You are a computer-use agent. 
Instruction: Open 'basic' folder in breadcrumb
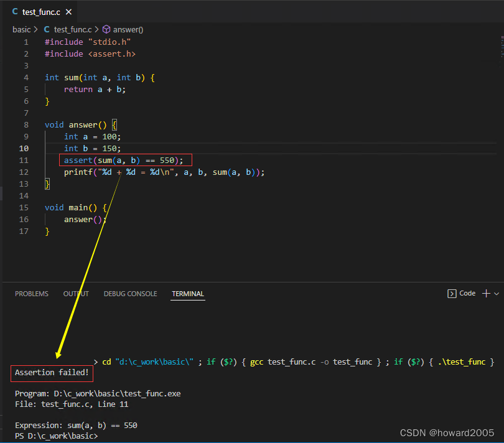coord(22,30)
